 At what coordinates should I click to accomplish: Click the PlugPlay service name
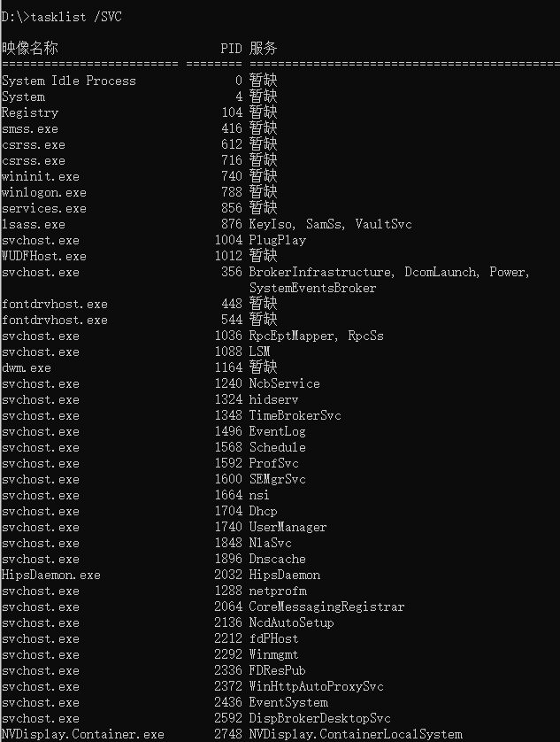(278, 240)
